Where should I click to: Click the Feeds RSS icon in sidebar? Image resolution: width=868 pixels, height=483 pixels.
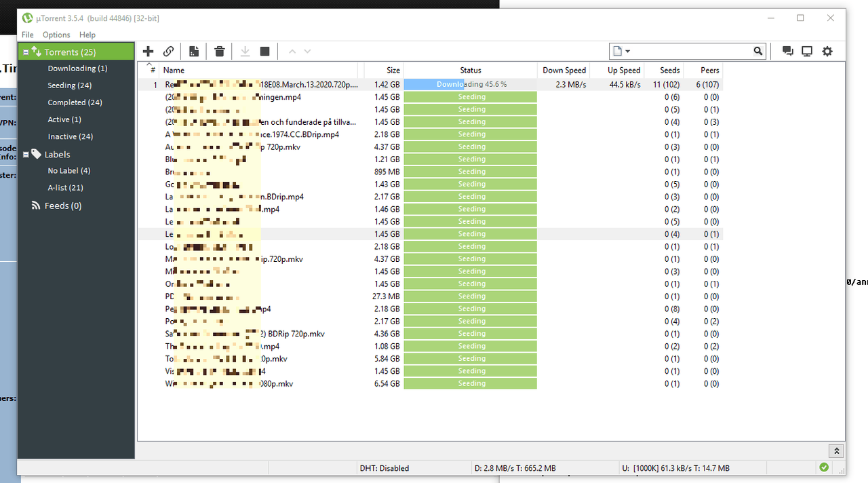36,206
